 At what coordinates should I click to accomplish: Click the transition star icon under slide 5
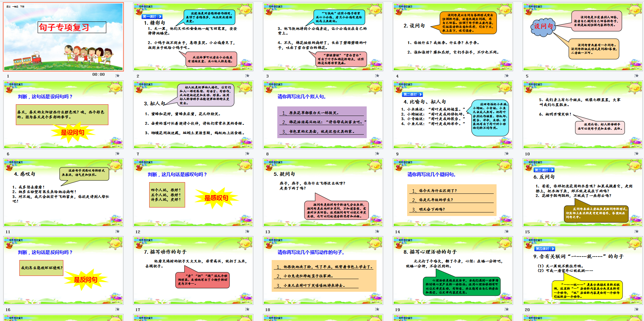click(x=637, y=76)
